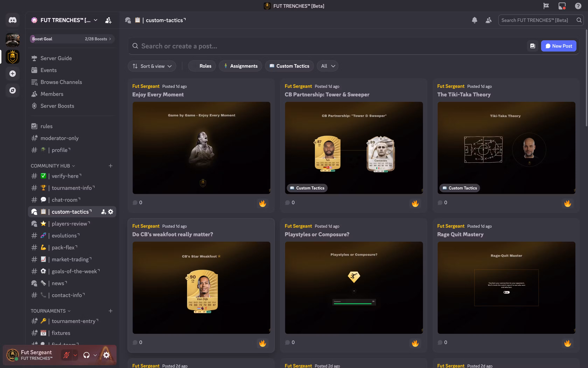The height and width of the screenshot is (368, 588).
Task: Show the member list icon
Action: click(x=489, y=20)
